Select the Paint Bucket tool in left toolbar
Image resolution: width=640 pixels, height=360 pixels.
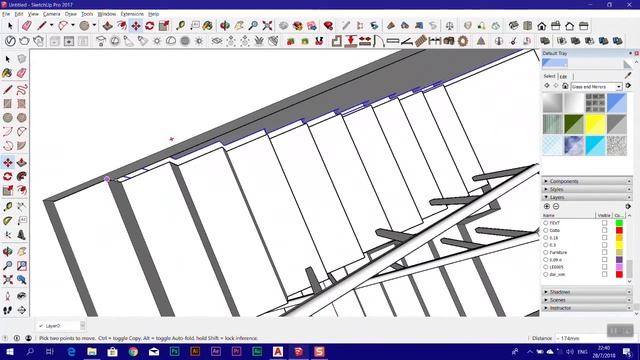[x=7, y=73]
